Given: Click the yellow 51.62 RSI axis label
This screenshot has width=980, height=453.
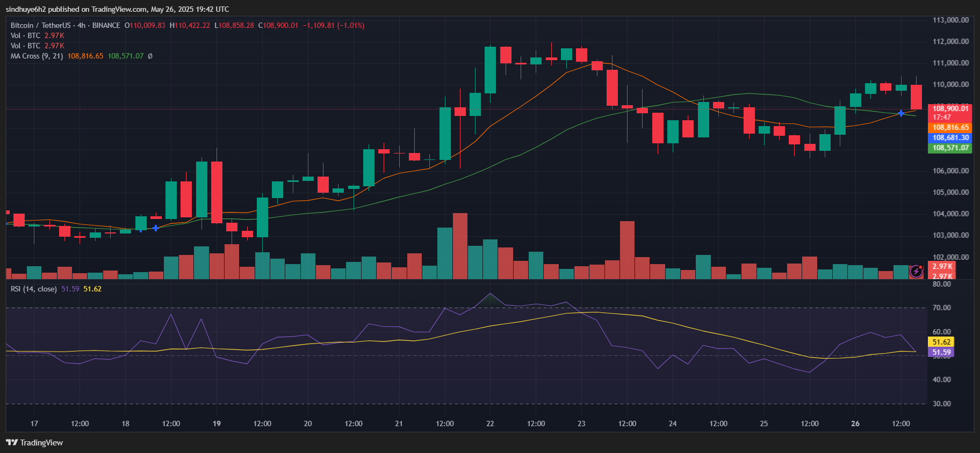Looking at the screenshot, I should [x=941, y=342].
